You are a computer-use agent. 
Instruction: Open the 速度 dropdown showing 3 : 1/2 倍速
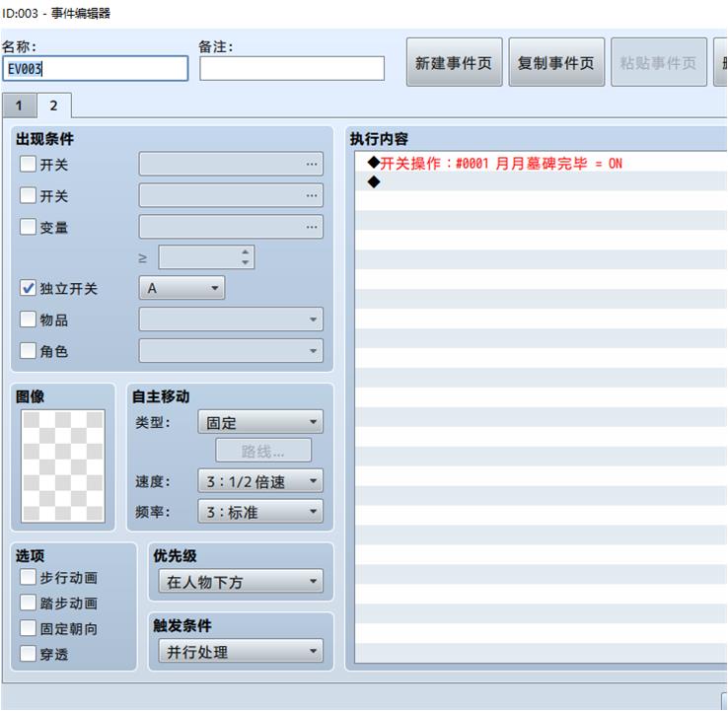coord(260,481)
